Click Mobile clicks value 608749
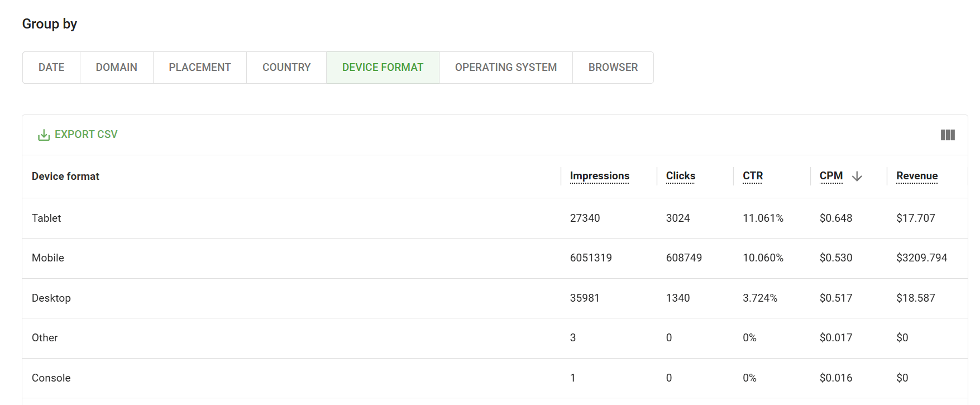 click(684, 258)
